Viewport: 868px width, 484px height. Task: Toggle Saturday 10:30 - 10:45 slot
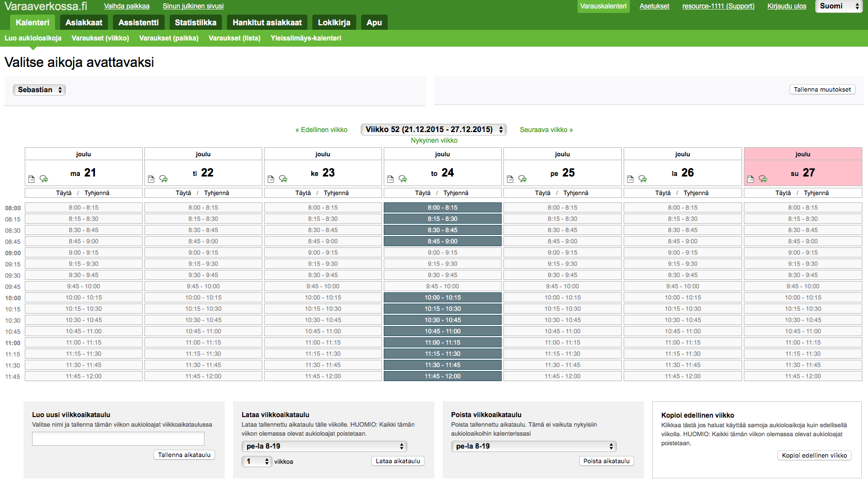click(x=683, y=320)
